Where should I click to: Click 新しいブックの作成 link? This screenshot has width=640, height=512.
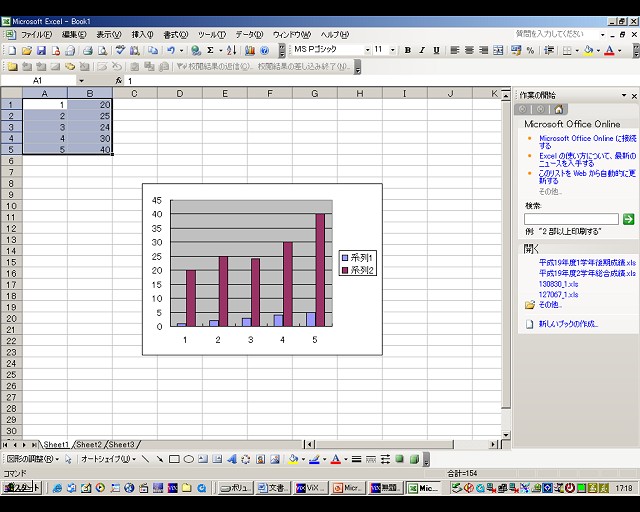(x=568, y=324)
